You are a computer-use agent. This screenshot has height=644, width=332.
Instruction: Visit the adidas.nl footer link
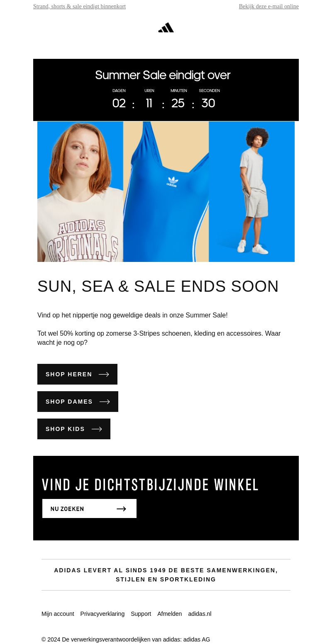(200, 614)
